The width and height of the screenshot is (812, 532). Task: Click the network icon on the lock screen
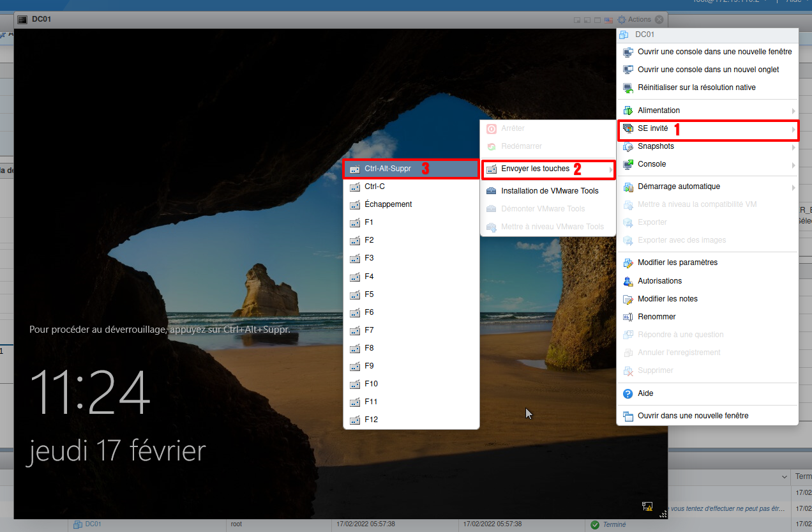[647, 506]
